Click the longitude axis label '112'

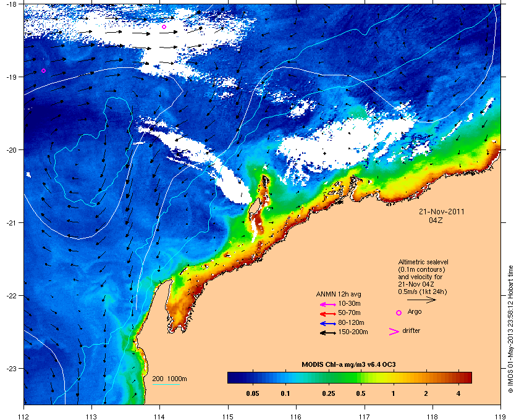23,417
